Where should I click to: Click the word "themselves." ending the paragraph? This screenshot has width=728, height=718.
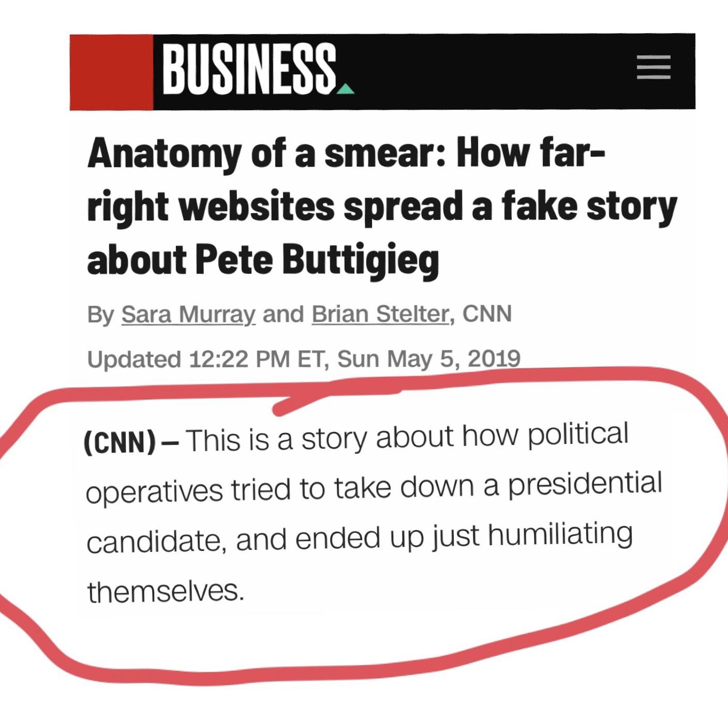(x=166, y=591)
